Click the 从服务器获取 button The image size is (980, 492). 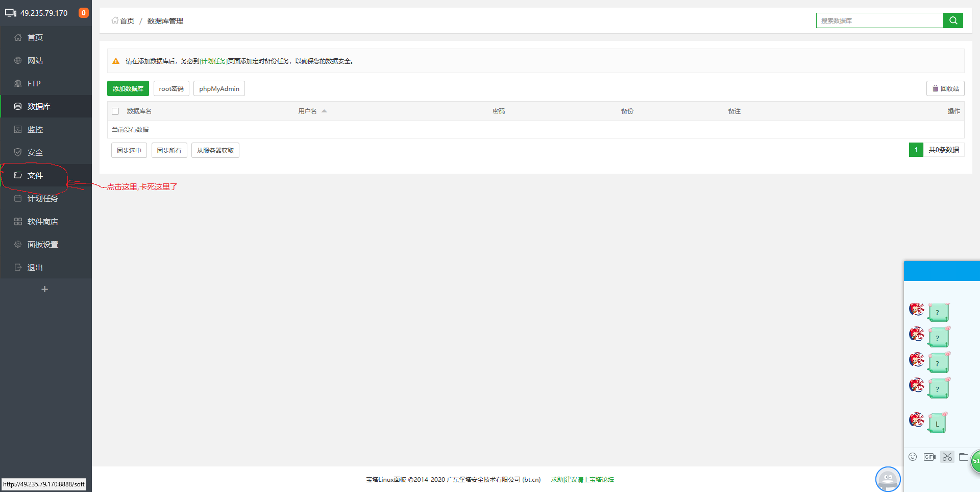coord(215,150)
